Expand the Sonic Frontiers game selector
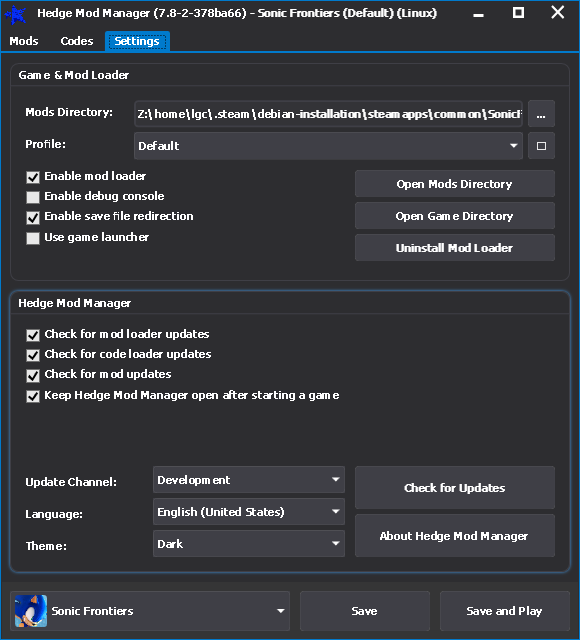The image size is (580, 640). (x=150, y=611)
